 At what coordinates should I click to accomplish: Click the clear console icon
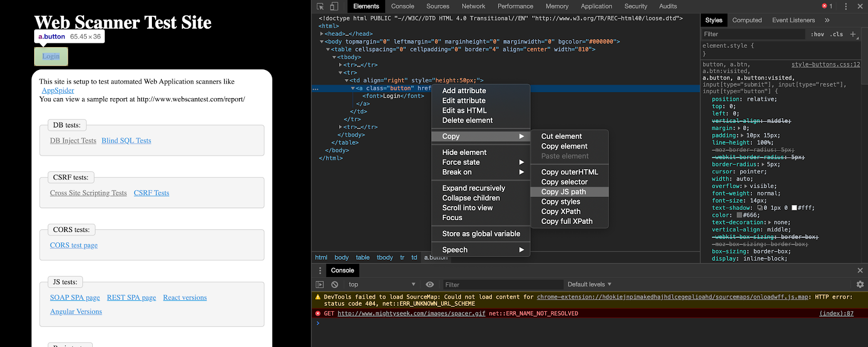click(x=335, y=285)
